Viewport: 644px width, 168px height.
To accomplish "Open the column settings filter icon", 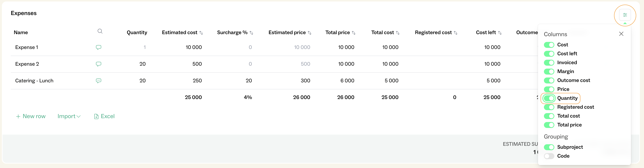I will tap(625, 15).
